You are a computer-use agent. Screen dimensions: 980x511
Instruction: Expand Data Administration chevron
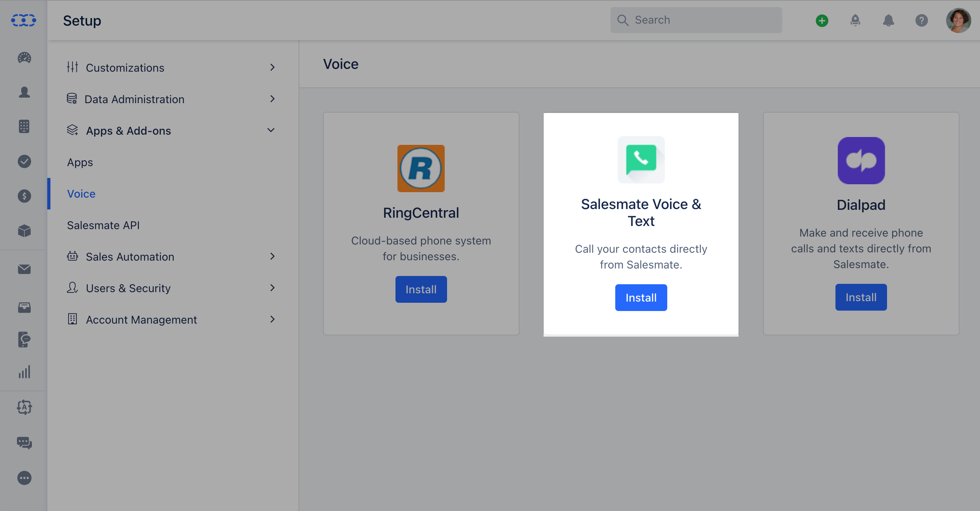point(273,99)
